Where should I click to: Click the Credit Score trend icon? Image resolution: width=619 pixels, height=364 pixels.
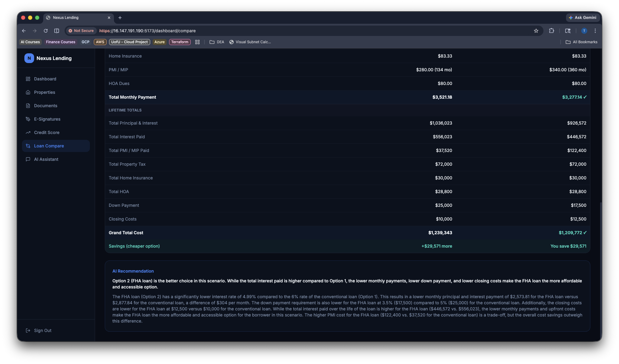(28, 133)
